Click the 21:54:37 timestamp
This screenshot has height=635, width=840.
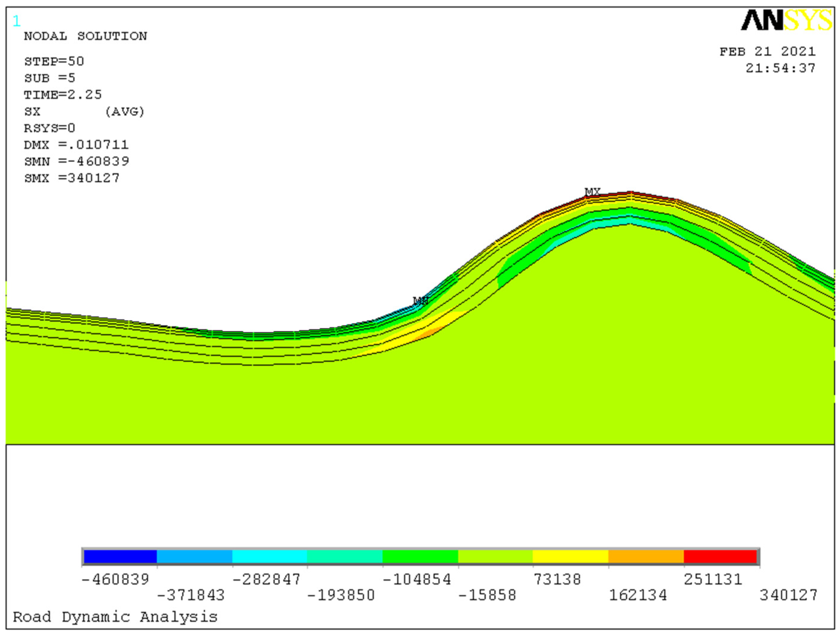[x=780, y=68]
